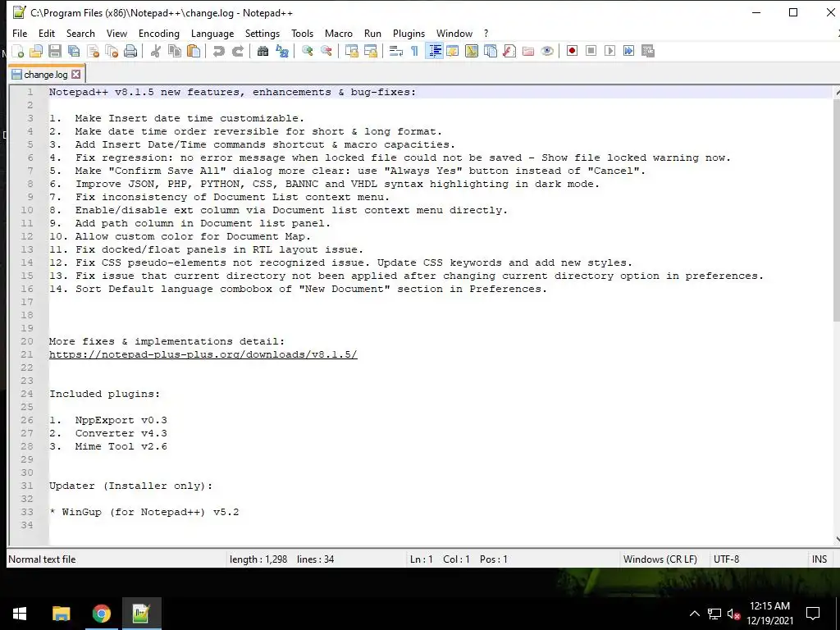Close the change.log tab with red X
The width and height of the screenshot is (840, 630).
click(76, 75)
